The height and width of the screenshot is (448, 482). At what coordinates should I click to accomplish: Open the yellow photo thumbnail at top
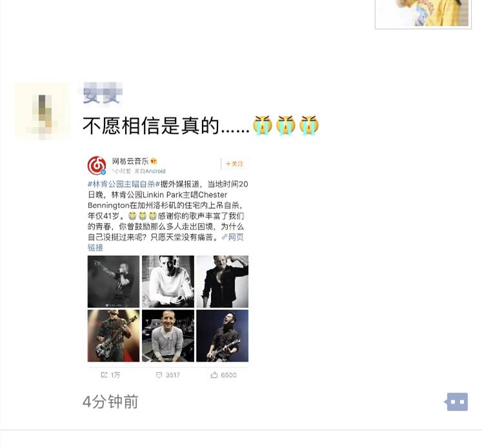(423, 14)
